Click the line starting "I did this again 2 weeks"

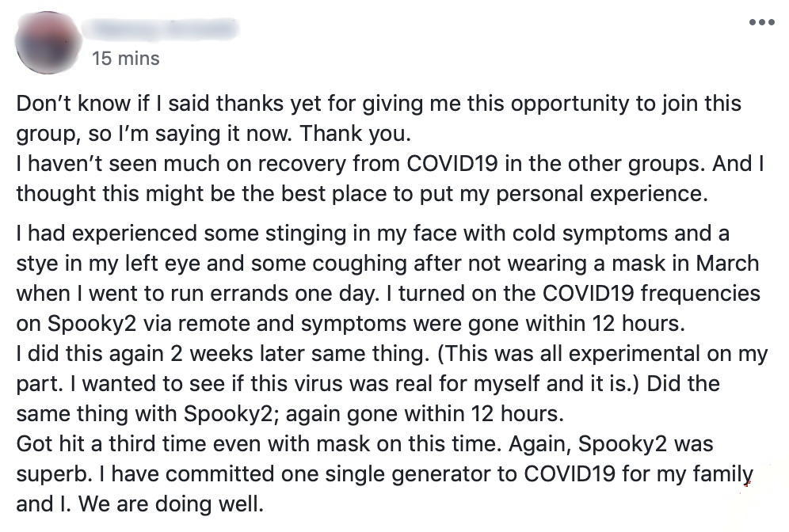pyautogui.click(x=392, y=353)
